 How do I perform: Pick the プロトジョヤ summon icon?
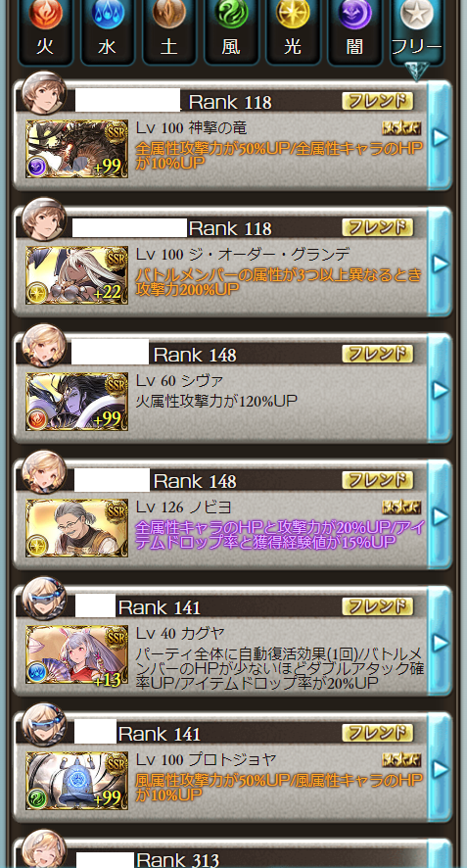point(77,780)
